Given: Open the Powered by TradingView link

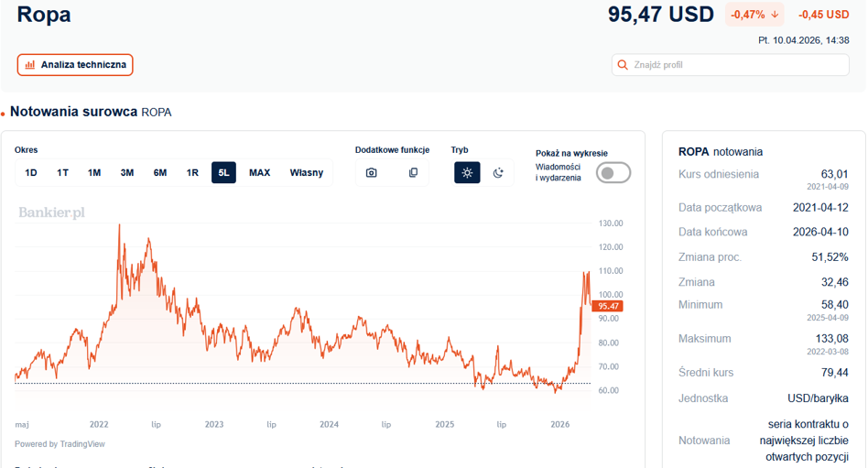Looking at the screenshot, I should coord(60,444).
